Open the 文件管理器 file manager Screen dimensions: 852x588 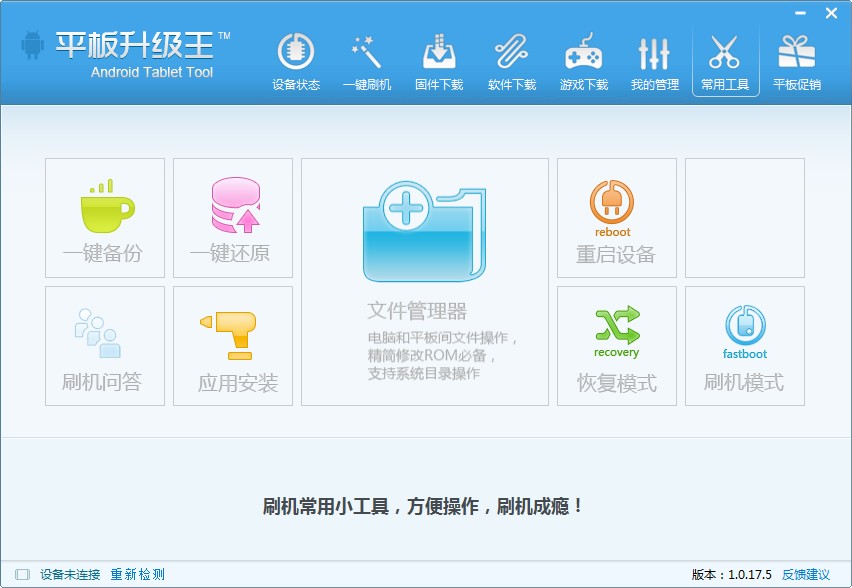[425, 282]
